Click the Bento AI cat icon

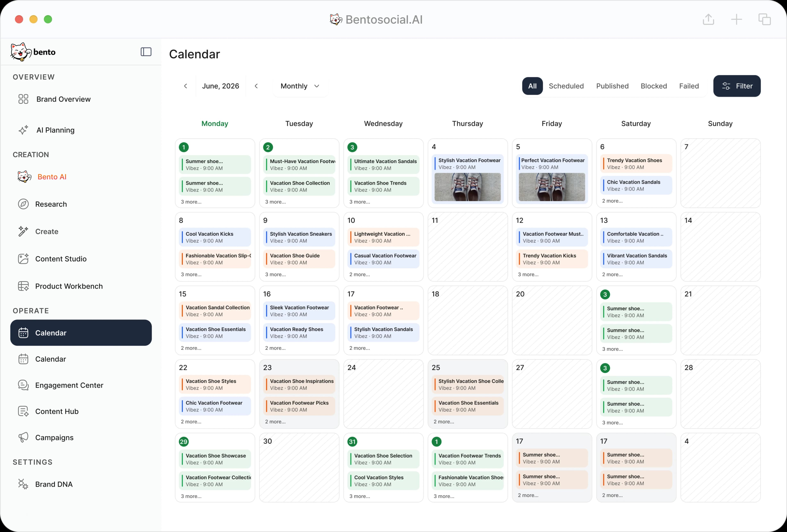pyautogui.click(x=24, y=176)
